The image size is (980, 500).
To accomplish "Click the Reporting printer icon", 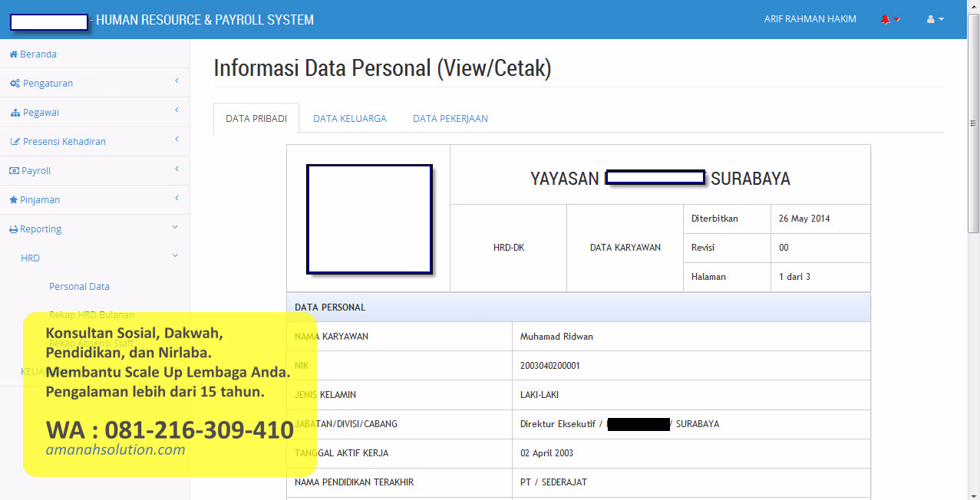I will click(13, 229).
